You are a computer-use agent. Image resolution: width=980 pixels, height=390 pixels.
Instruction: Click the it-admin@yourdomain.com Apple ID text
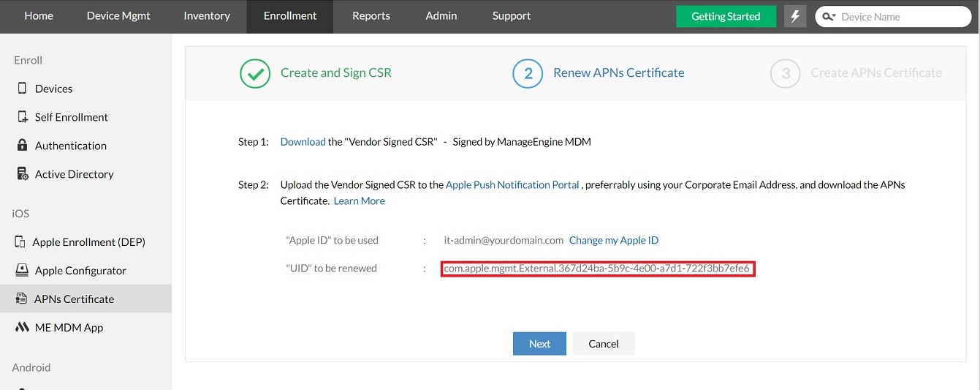pyautogui.click(x=504, y=240)
